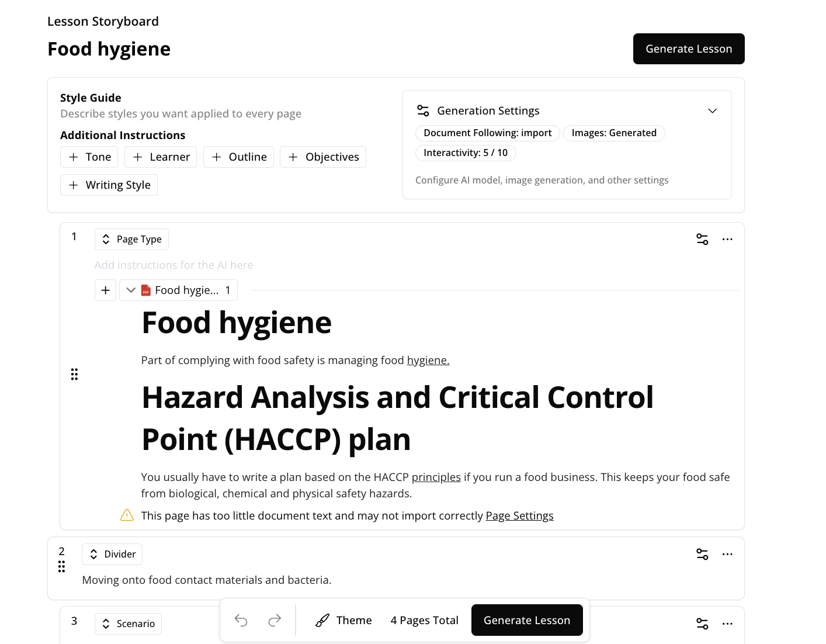
Task: Open page 1 more options menu
Action: pos(727,239)
